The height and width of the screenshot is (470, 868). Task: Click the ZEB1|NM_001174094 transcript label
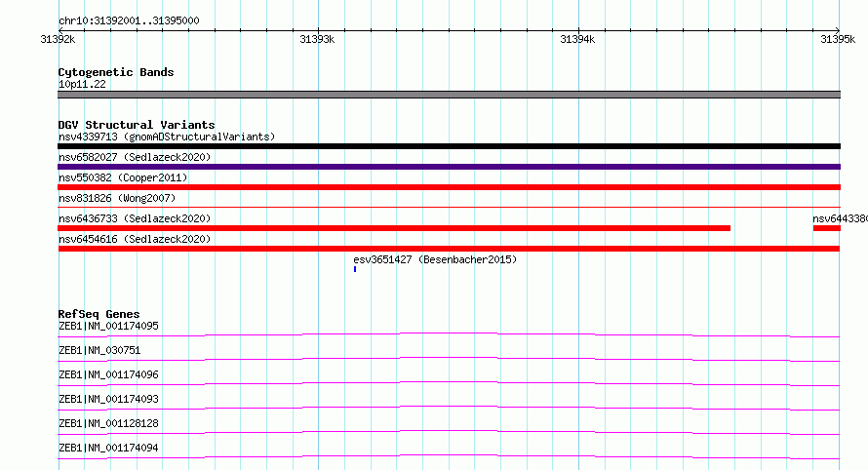click(x=108, y=448)
